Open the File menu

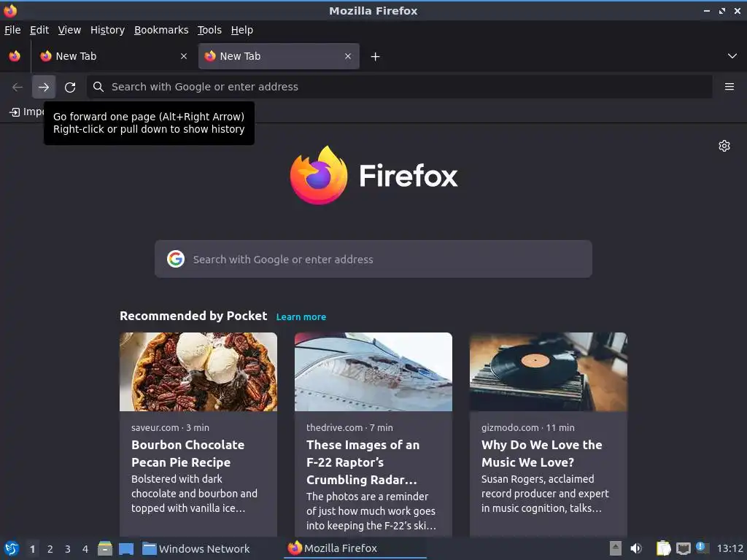(x=12, y=30)
